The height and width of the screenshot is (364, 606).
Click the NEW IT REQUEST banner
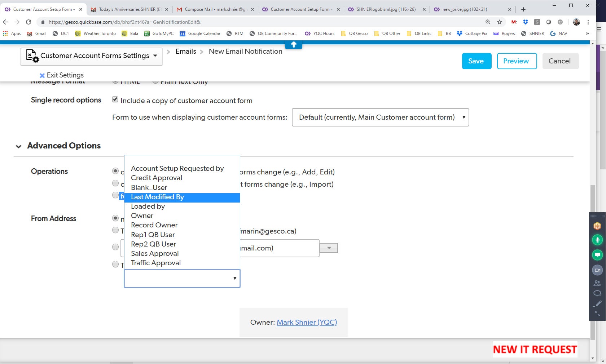point(535,350)
